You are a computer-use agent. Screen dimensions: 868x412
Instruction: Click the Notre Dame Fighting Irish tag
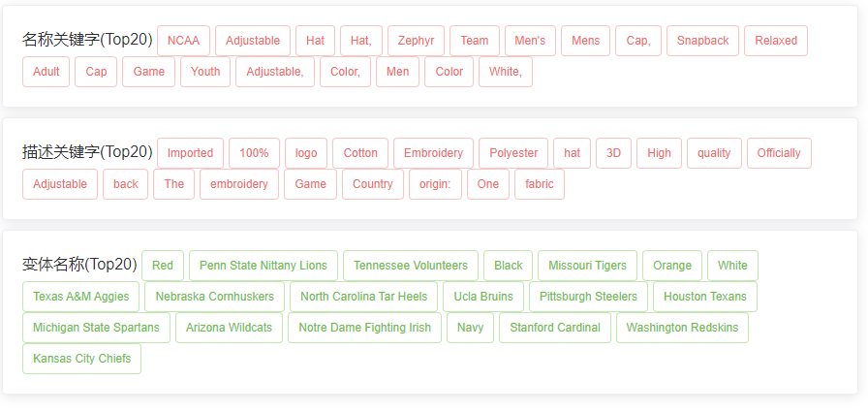click(364, 328)
